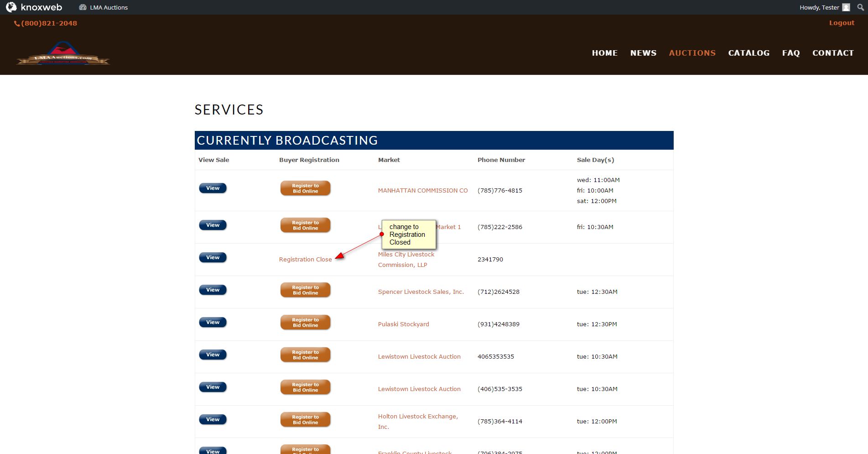Click the SERVICES page heading
Screen dimensions: 868x454
click(x=229, y=110)
